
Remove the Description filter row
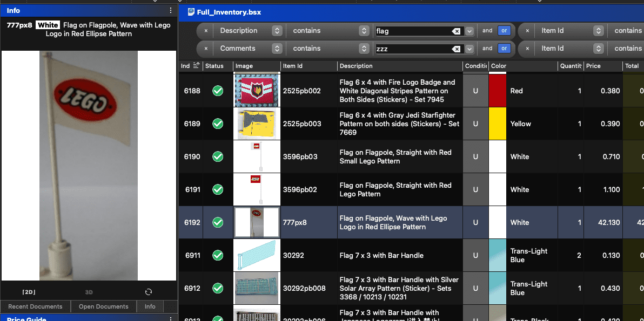205,30
